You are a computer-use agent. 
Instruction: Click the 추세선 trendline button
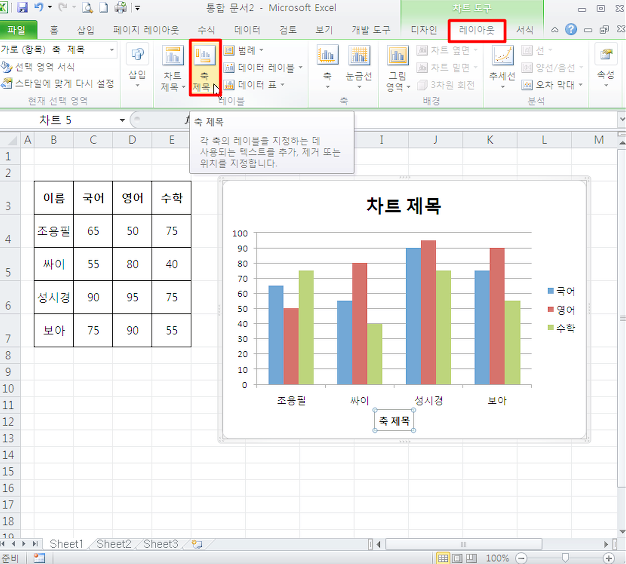pos(503,67)
